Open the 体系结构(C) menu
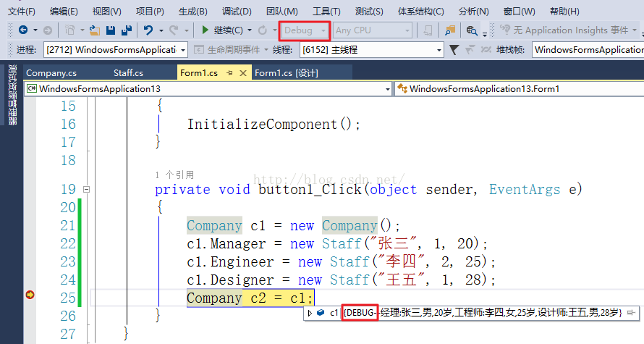Image resolution: width=644 pixels, height=344 pixels. tap(421, 11)
